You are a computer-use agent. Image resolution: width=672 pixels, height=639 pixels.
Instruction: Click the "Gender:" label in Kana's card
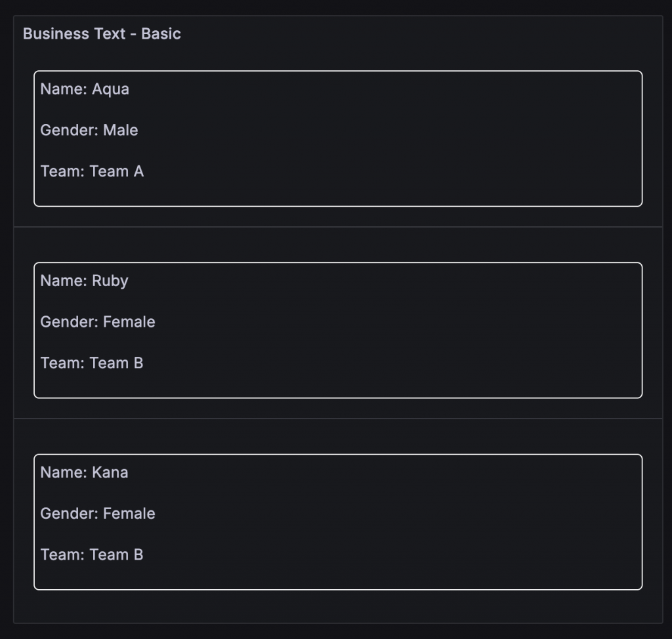69,514
